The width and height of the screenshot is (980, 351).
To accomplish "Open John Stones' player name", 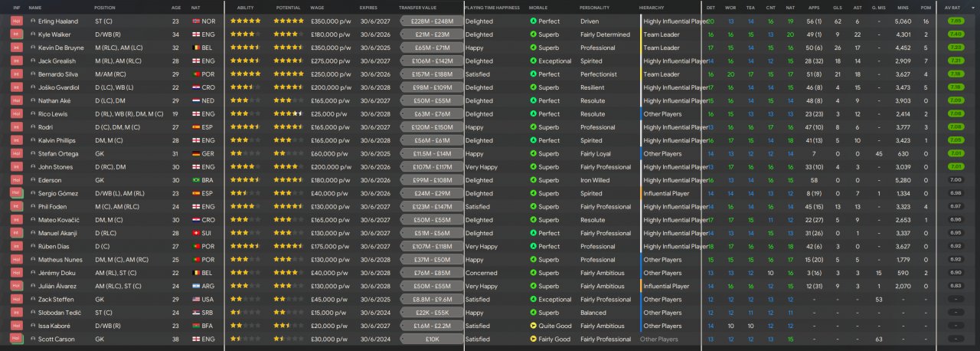I will click(x=55, y=167).
